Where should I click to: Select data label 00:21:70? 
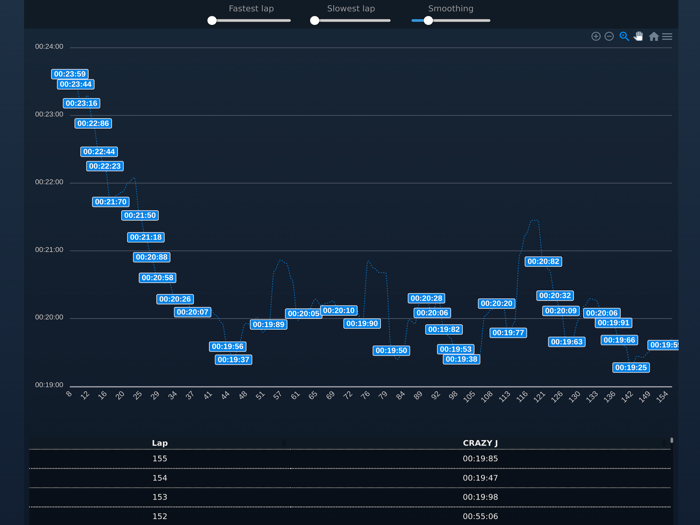pyautogui.click(x=111, y=202)
